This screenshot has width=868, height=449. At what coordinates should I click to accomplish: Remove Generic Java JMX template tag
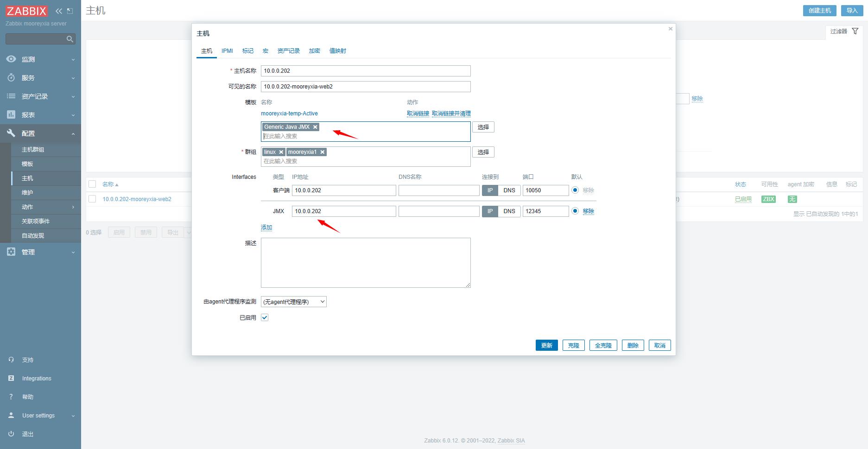(x=315, y=127)
